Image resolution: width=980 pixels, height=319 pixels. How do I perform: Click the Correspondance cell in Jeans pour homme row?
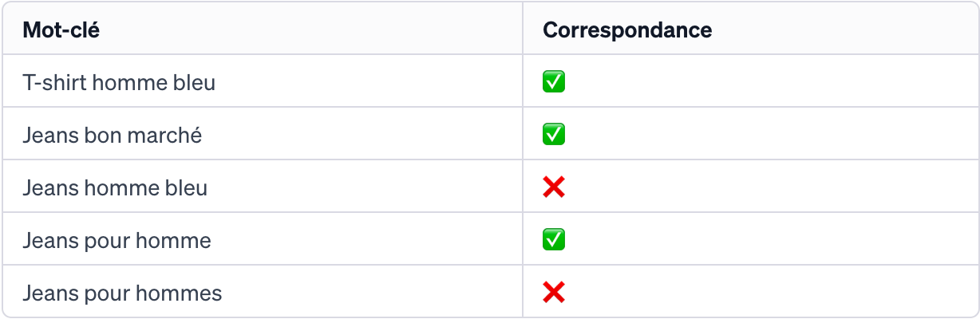pos(751,239)
